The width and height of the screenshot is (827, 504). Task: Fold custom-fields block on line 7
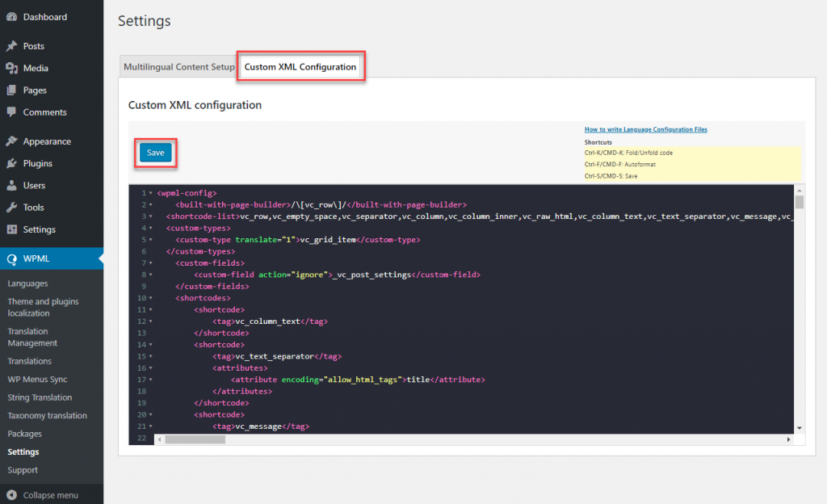pyautogui.click(x=151, y=263)
